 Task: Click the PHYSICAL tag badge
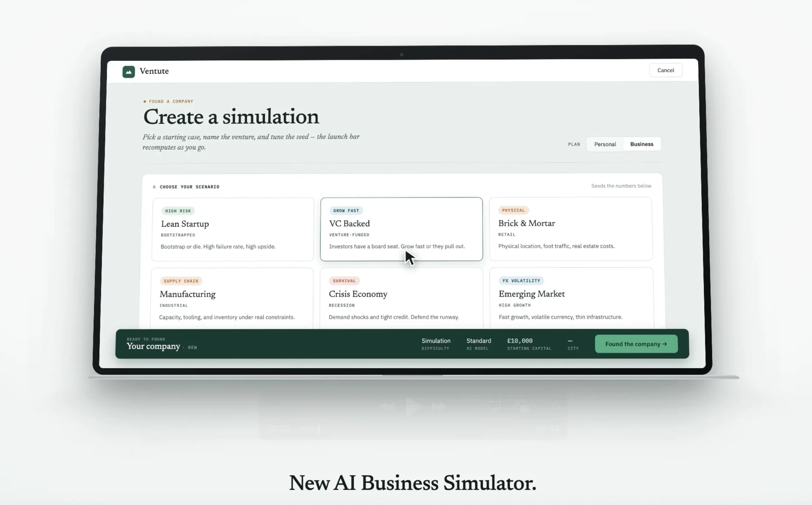click(x=513, y=210)
